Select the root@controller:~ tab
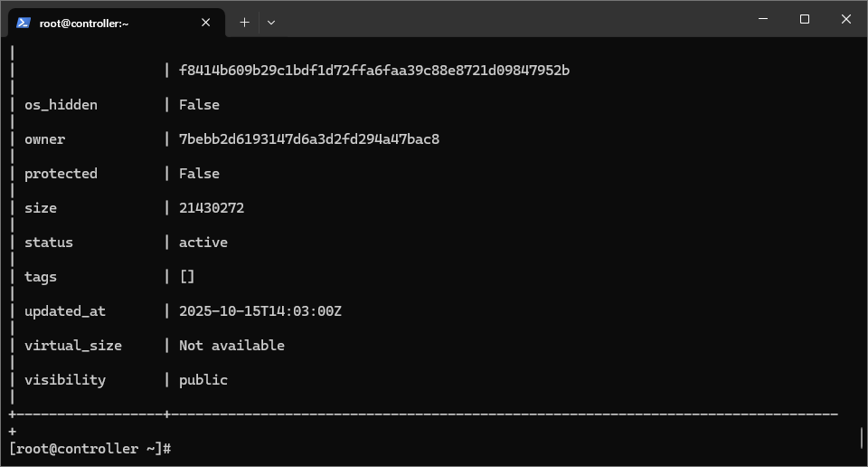The height and width of the screenshot is (467, 868). pyautogui.click(x=117, y=23)
